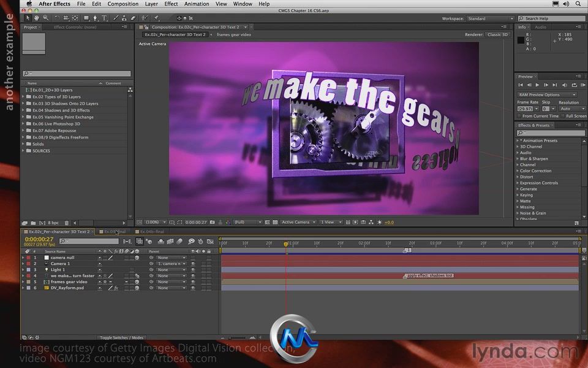Screen dimensions: 588x368
Task: Click the red label swatch of camera null
Action: tap(29, 258)
